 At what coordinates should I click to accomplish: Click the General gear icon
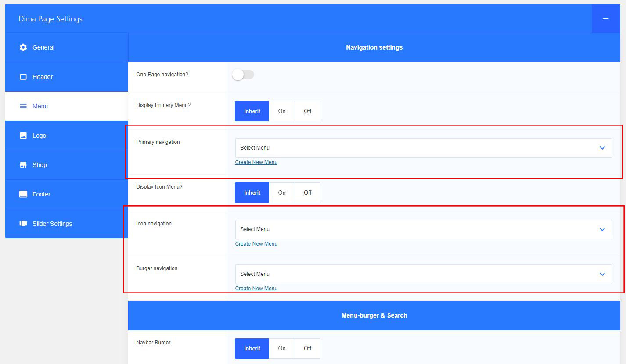(23, 47)
